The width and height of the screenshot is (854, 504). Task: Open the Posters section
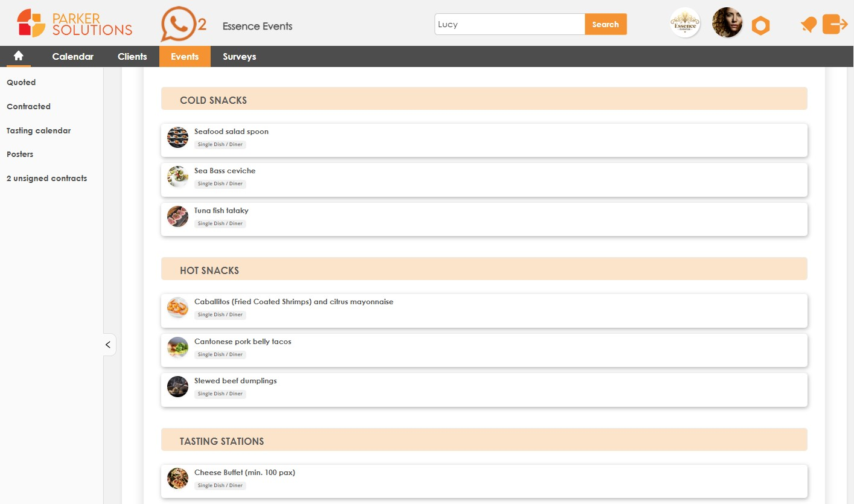(19, 155)
